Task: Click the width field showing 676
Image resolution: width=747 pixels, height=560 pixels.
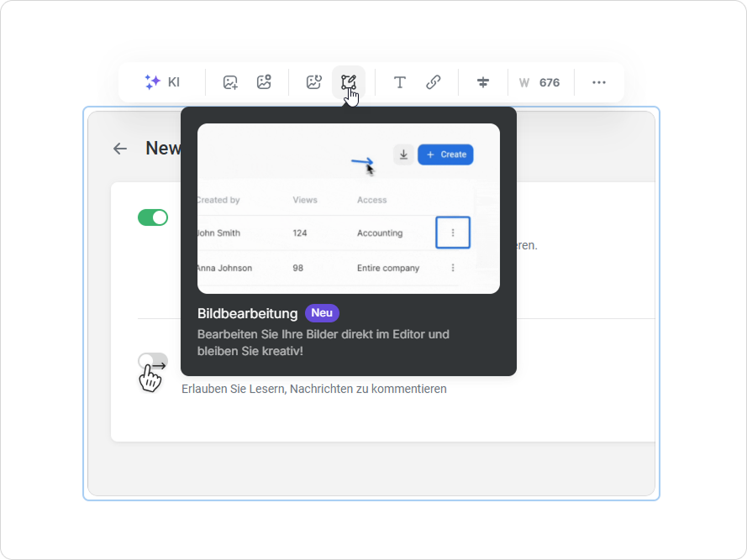Action: pyautogui.click(x=540, y=82)
